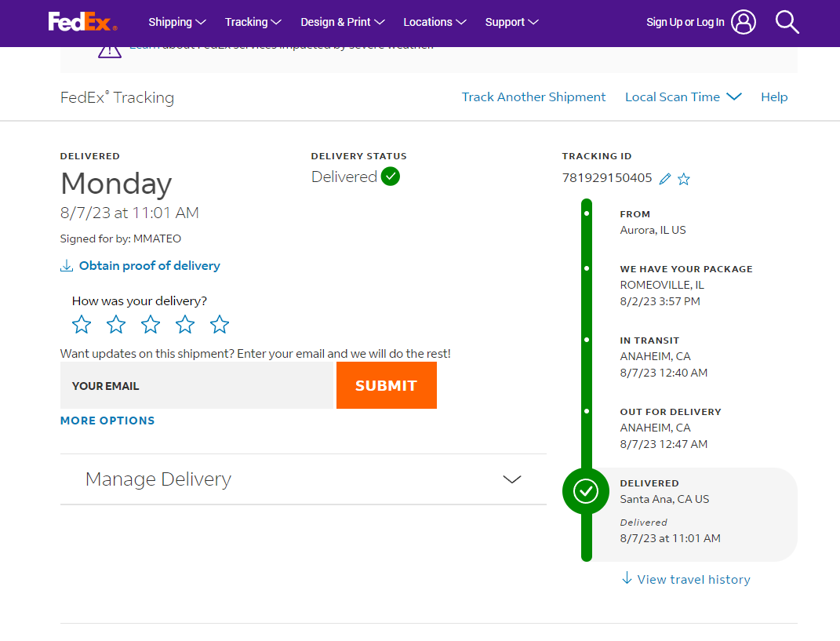Screen dimensions: 840x641
Task: Click MORE OPTIONS link
Action: 107,421
